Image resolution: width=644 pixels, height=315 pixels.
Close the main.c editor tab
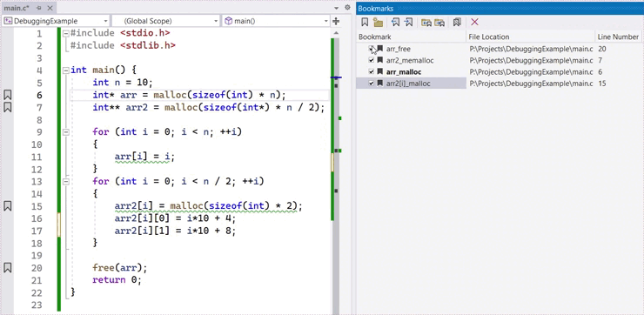(x=50, y=8)
